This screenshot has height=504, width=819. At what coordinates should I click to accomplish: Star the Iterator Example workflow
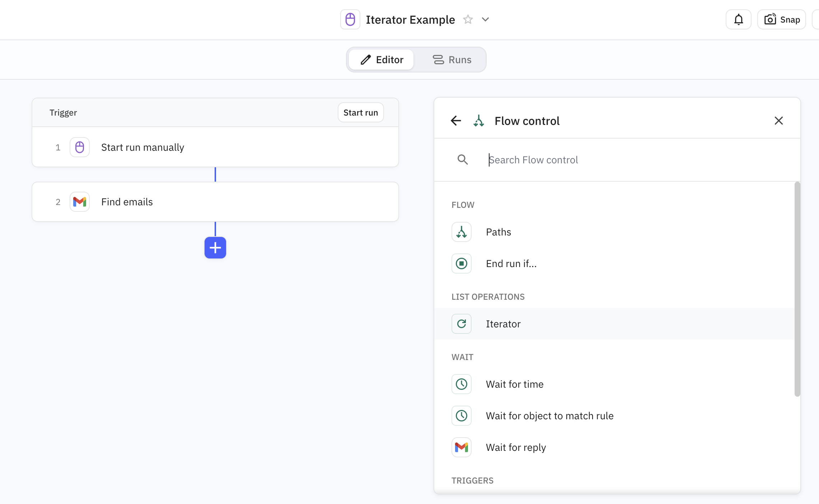coord(468,19)
